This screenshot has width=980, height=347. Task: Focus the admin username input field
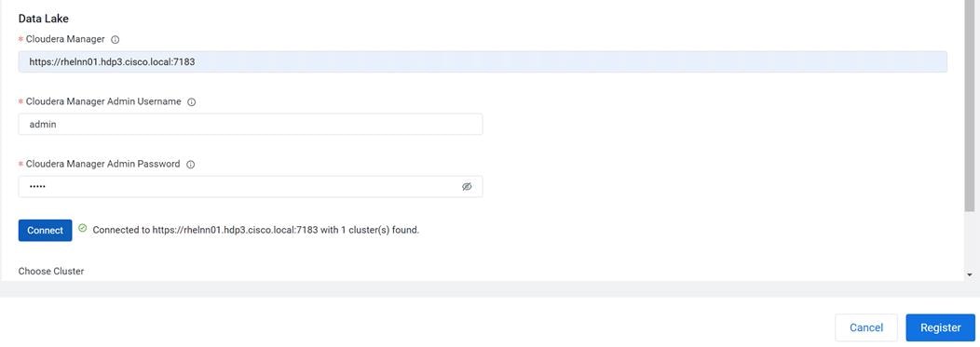coord(250,125)
